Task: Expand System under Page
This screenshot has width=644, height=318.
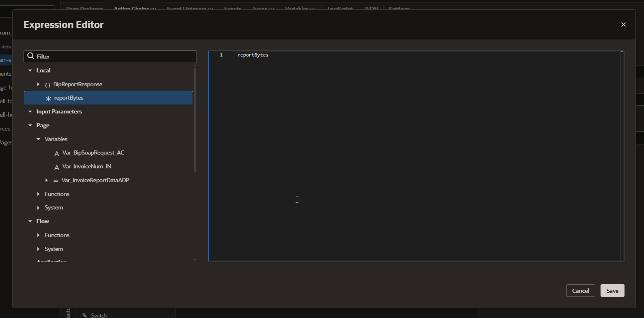Action: (x=38, y=207)
